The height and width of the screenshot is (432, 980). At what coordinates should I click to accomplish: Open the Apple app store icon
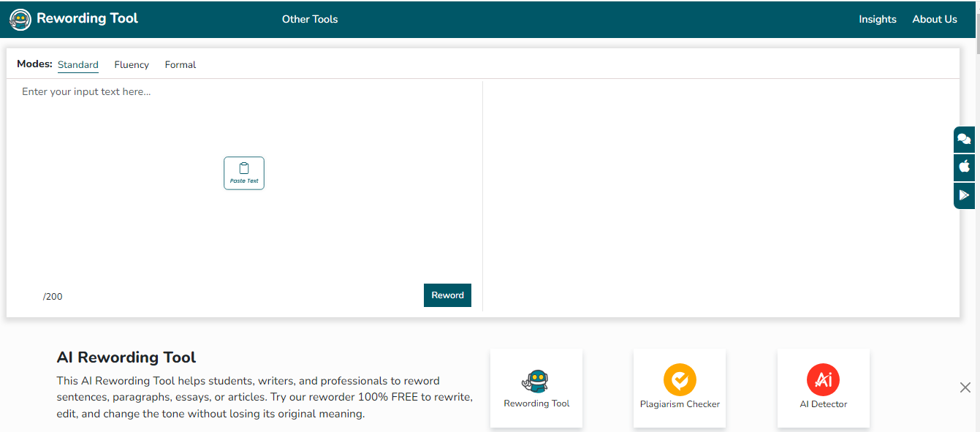964,167
